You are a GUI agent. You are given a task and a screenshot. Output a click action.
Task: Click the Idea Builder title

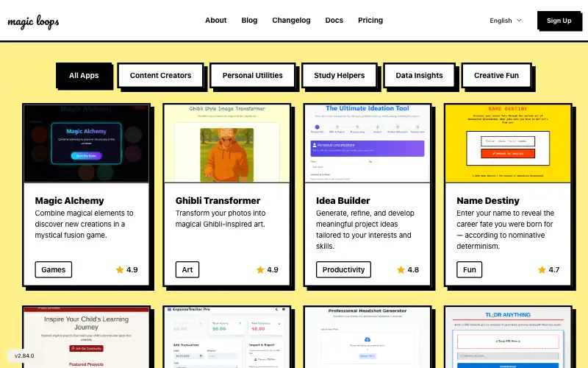click(343, 200)
